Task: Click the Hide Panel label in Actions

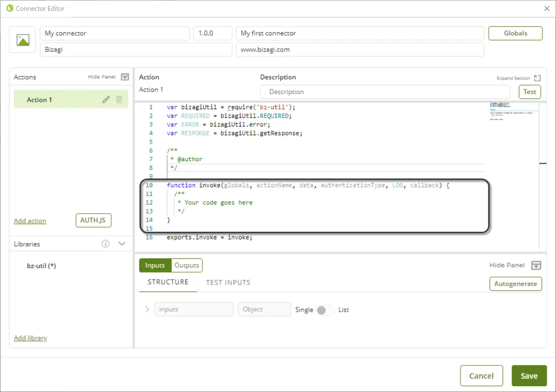Action: (102, 77)
